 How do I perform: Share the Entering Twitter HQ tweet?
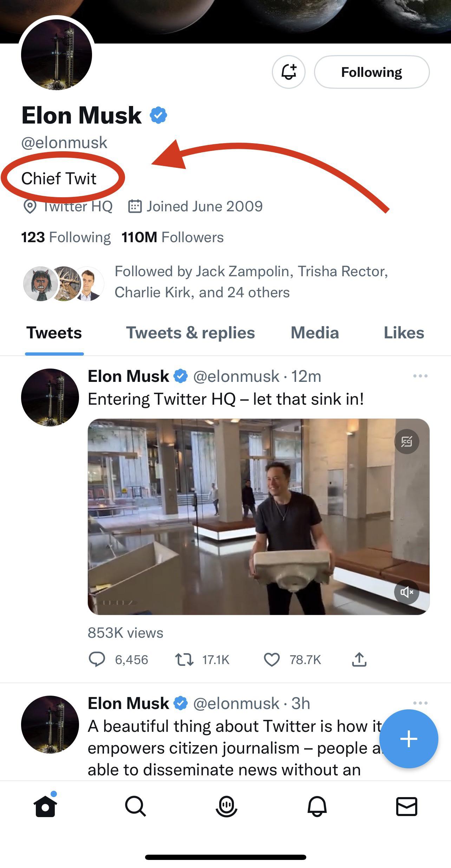pyautogui.click(x=359, y=660)
